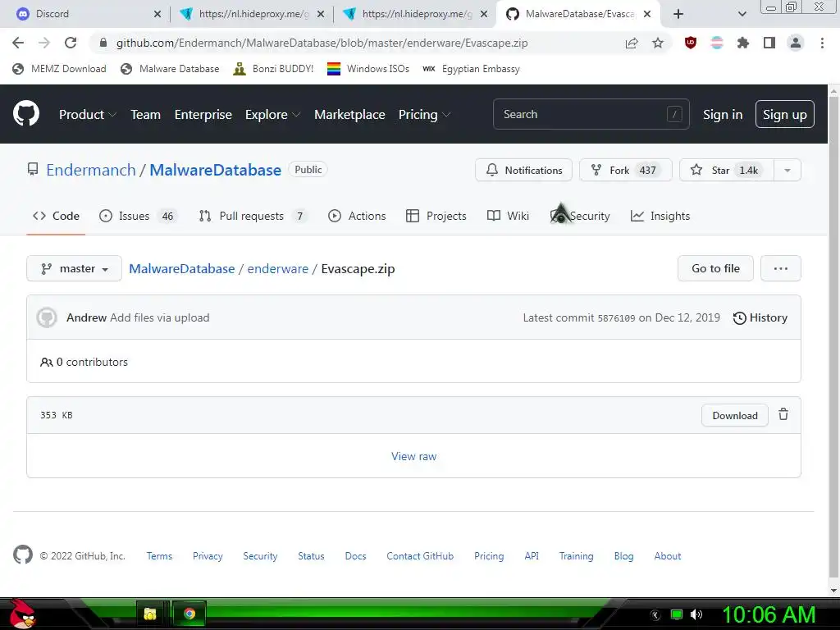Switch to the Code tab
The height and width of the screenshot is (630, 840).
[x=56, y=216]
